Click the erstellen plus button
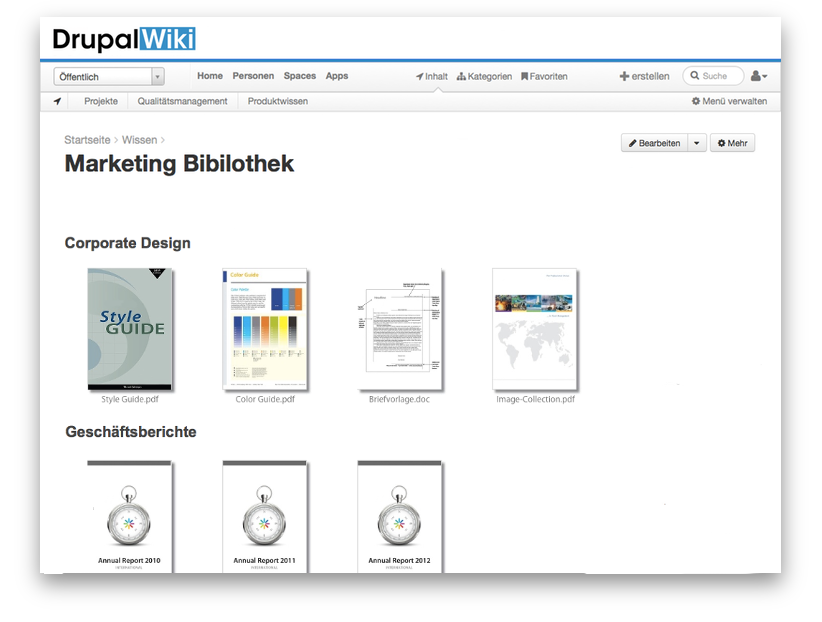The image size is (822, 622). (x=644, y=76)
